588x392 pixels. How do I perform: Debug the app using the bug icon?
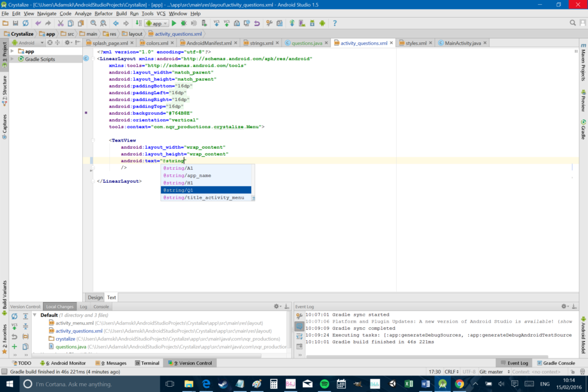click(x=183, y=24)
